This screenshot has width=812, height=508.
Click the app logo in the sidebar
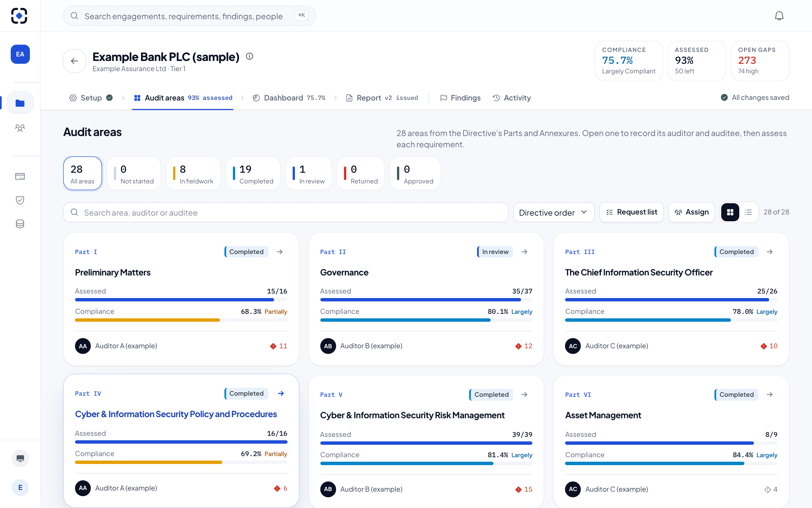tap(19, 16)
